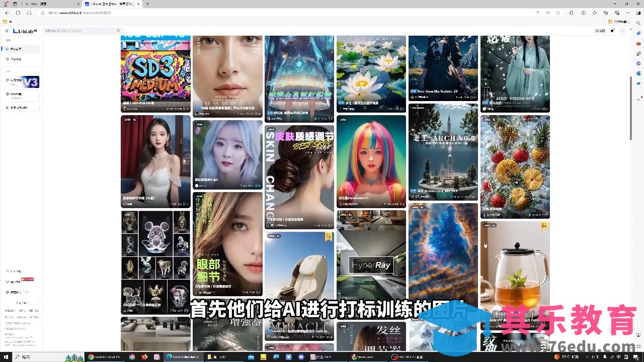Go back using the browser back arrow
644x362 pixels.
[x=7, y=13]
